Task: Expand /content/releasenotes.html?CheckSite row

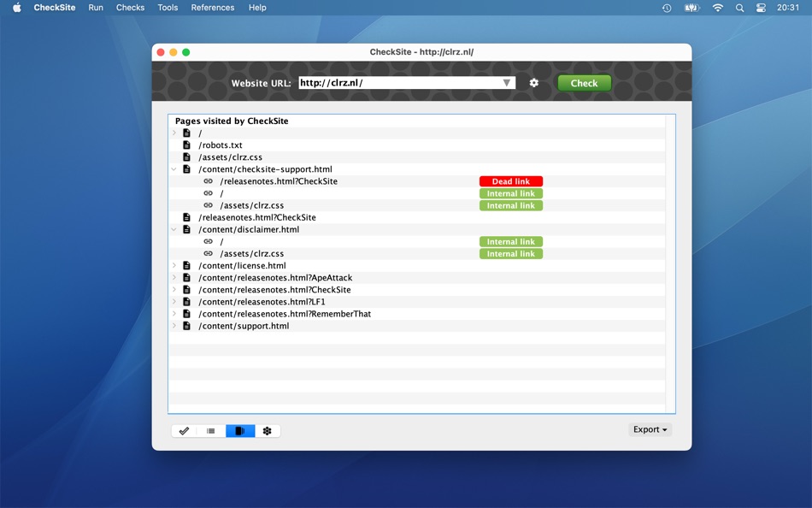Action: tap(174, 290)
